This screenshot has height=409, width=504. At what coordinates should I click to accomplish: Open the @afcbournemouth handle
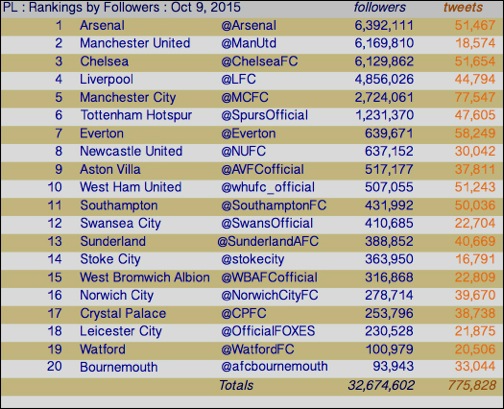pyautogui.click(x=274, y=367)
